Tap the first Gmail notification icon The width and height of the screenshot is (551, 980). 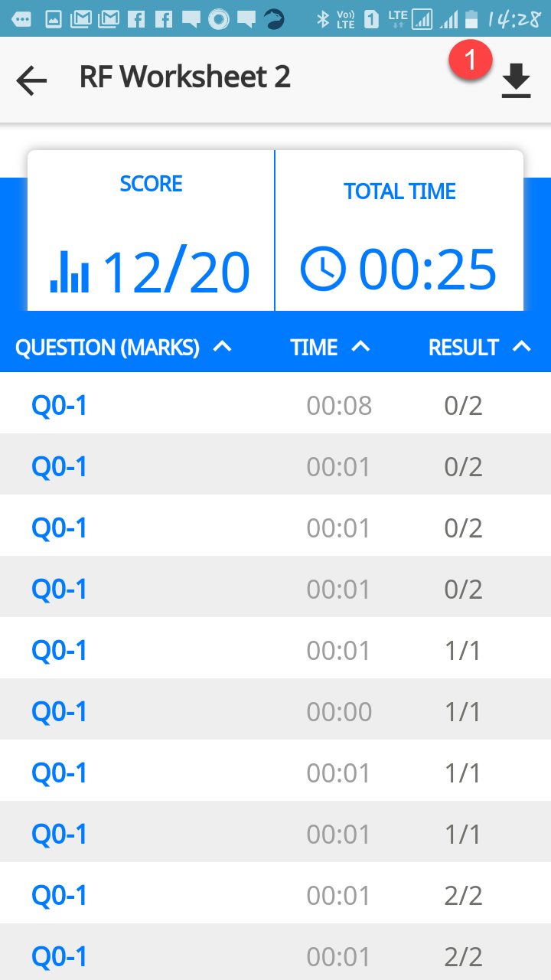click(x=80, y=18)
